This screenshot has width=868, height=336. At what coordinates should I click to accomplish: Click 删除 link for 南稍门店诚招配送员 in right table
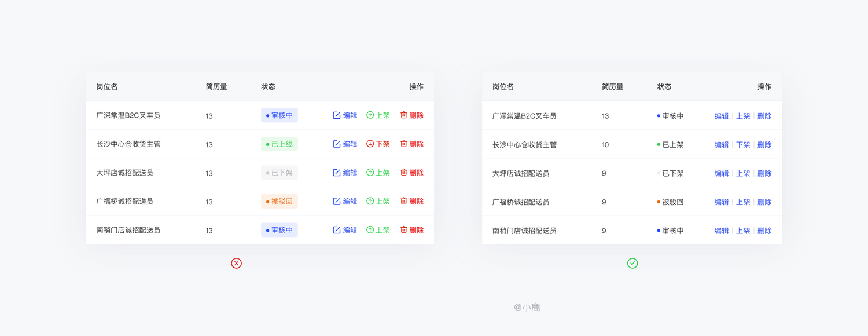pyautogui.click(x=764, y=231)
